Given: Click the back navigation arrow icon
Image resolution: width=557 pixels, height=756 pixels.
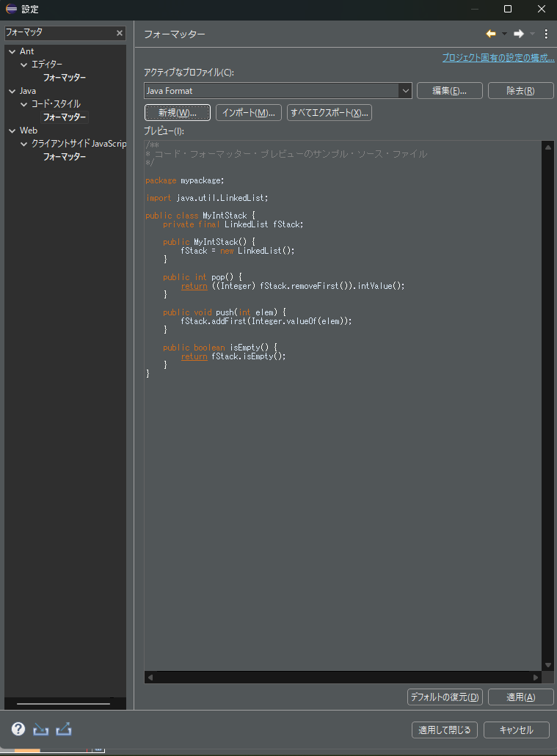Looking at the screenshot, I should click(490, 34).
